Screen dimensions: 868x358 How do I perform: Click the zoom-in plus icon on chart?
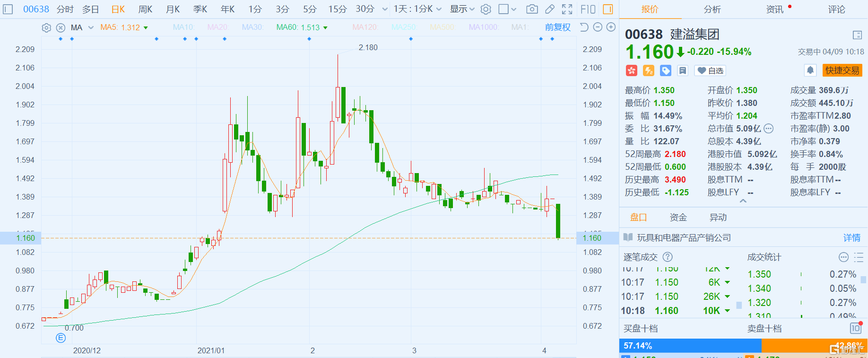(x=611, y=27)
